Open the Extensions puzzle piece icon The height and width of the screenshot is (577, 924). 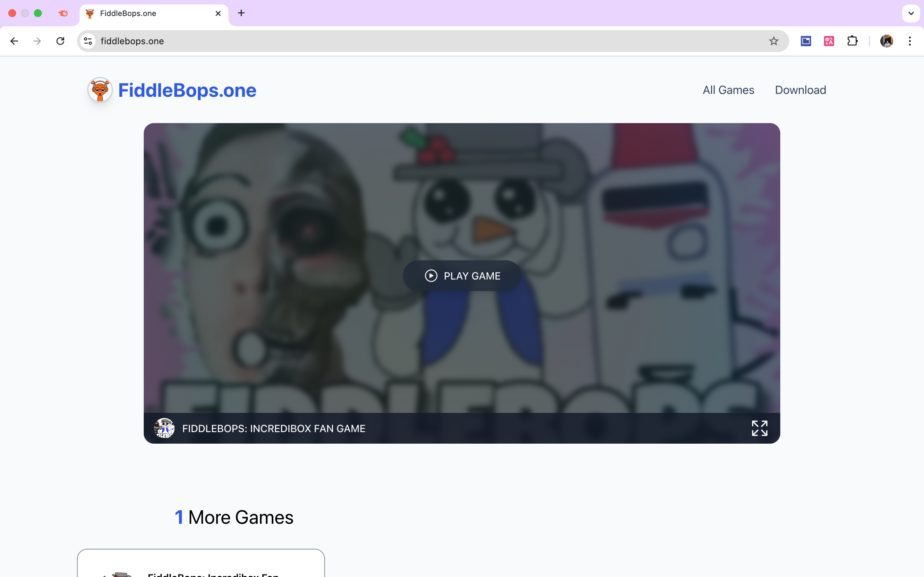tap(852, 41)
